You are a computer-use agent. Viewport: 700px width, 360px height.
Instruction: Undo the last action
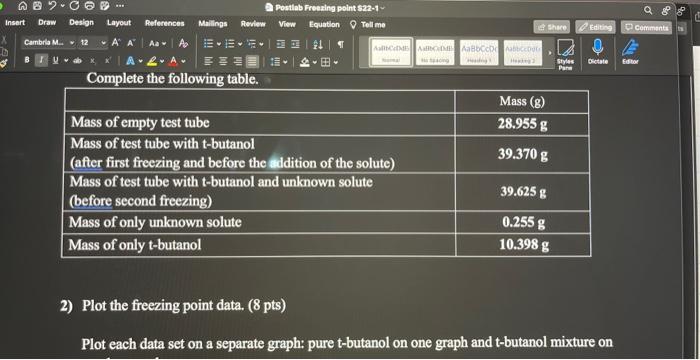51,7
